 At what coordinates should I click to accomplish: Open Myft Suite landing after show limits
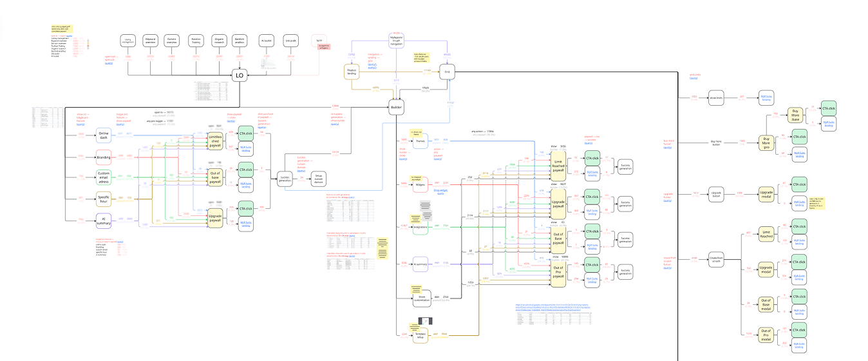pyautogui.click(x=766, y=98)
